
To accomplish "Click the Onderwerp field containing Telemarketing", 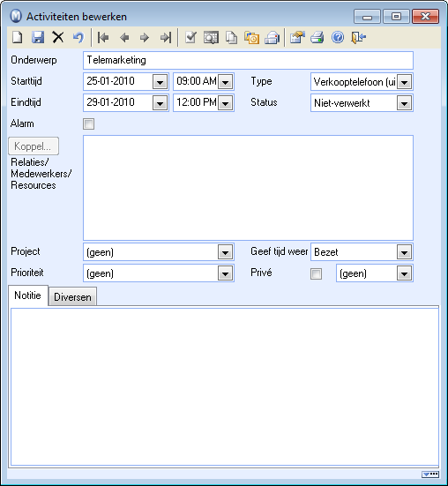I will click(248, 60).
